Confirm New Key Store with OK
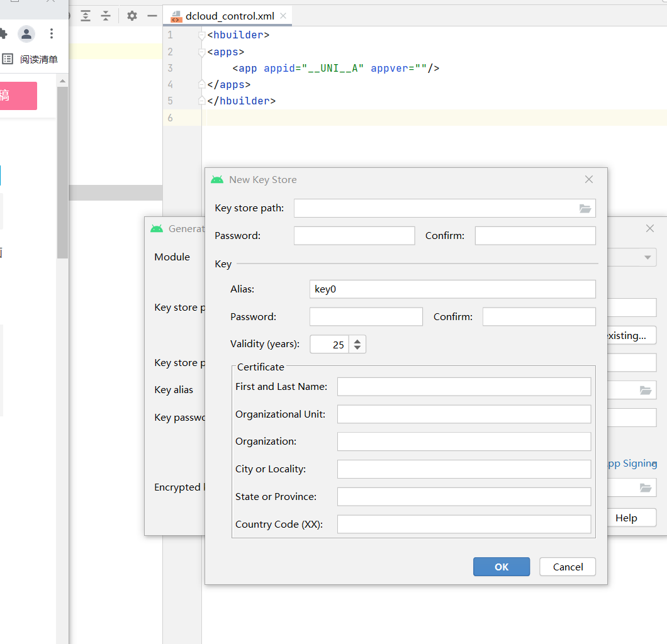This screenshot has width=667, height=644. point(502,567)
